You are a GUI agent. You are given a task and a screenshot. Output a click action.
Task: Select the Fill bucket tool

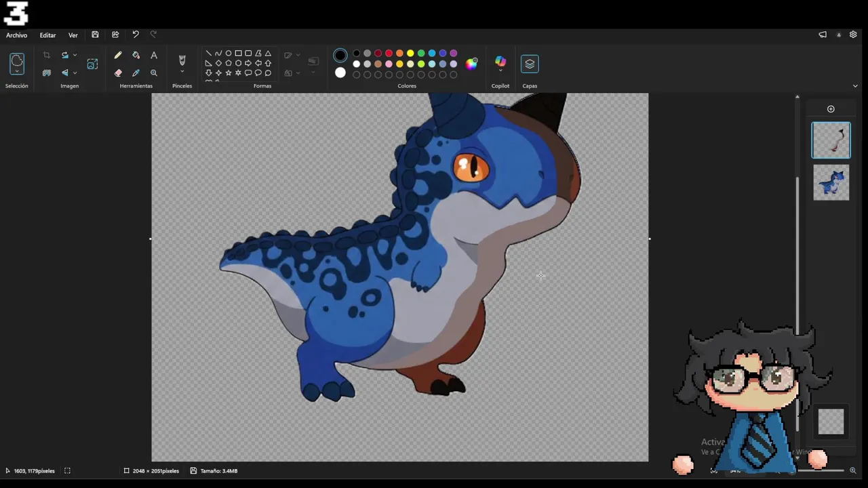(x=136, y=56)
